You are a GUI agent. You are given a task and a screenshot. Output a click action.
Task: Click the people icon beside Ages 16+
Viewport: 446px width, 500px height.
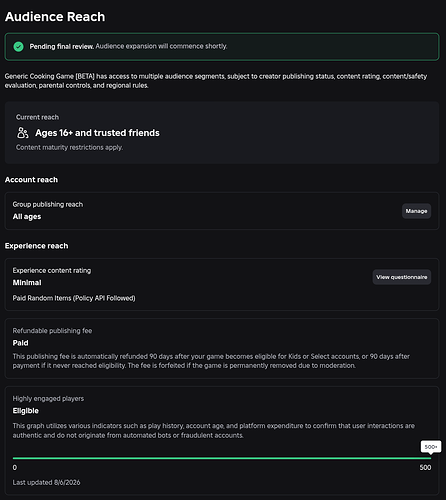(x=23, y=133)
